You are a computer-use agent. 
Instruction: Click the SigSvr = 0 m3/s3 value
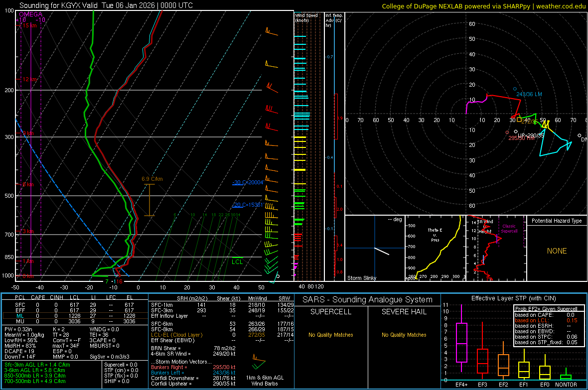(x=110, y=357)
